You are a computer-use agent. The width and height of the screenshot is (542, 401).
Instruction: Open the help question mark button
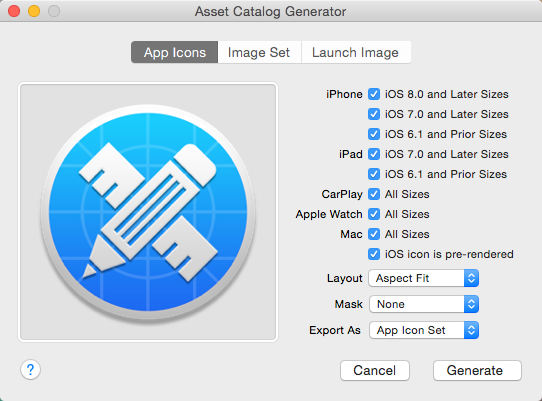[30, 370]
